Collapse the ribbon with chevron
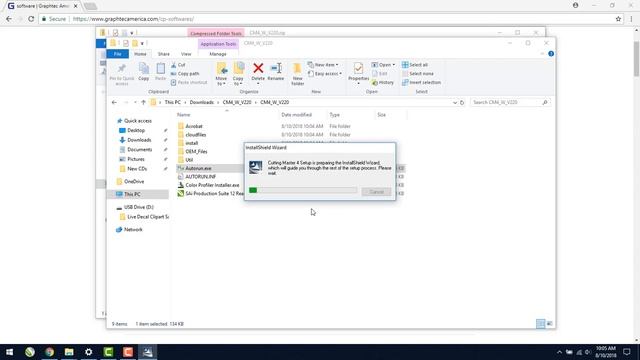This screenshot has height=360, width=640. click(x=542, y=54)
